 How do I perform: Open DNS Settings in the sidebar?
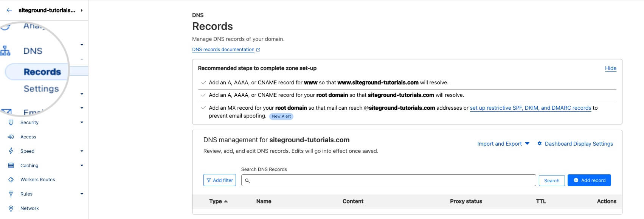click(41, 89)
